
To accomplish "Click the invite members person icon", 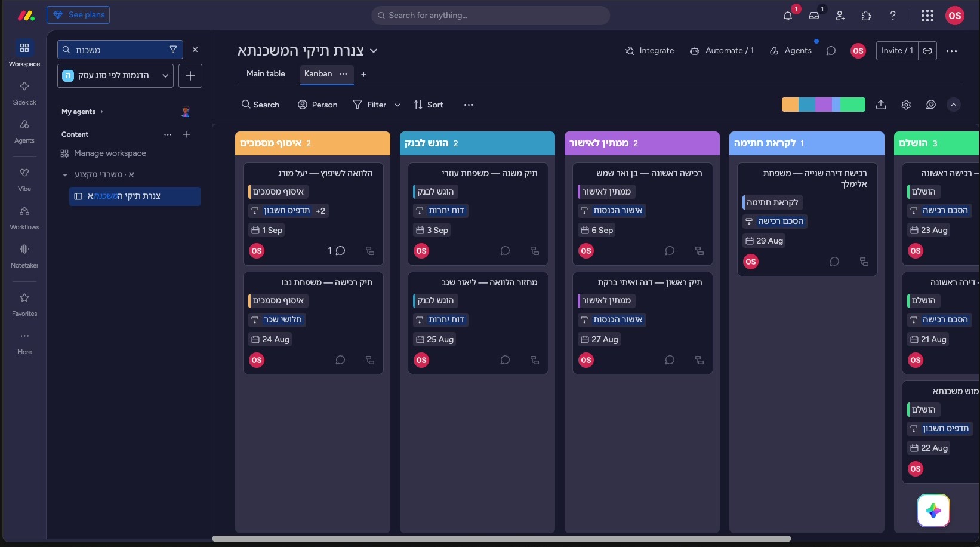I will 840,16.
